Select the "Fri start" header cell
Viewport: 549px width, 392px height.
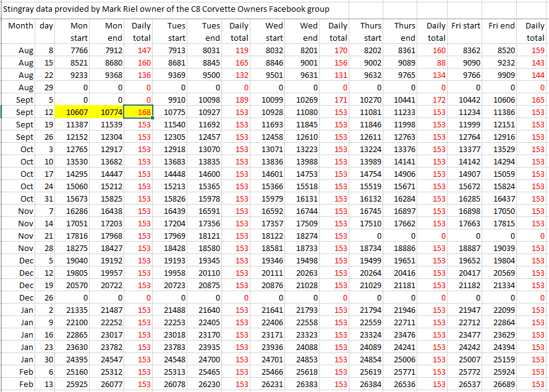[466, 26]
